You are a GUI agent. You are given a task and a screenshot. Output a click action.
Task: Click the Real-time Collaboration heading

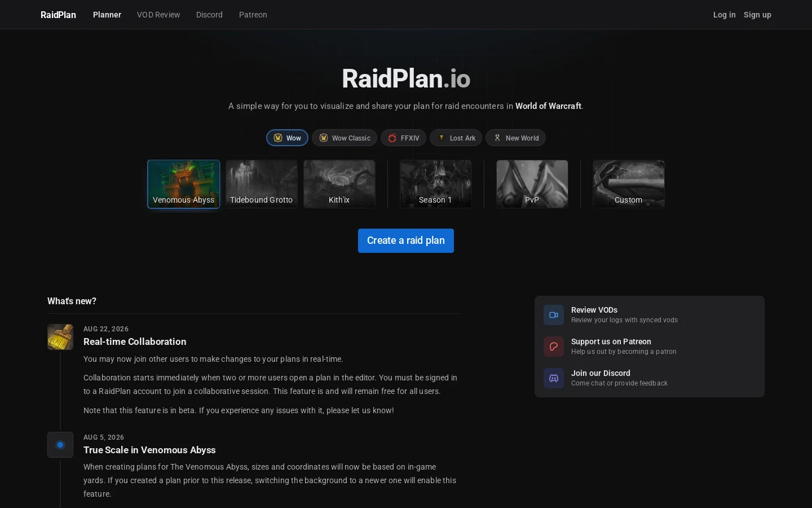click(x=135, y=341)
